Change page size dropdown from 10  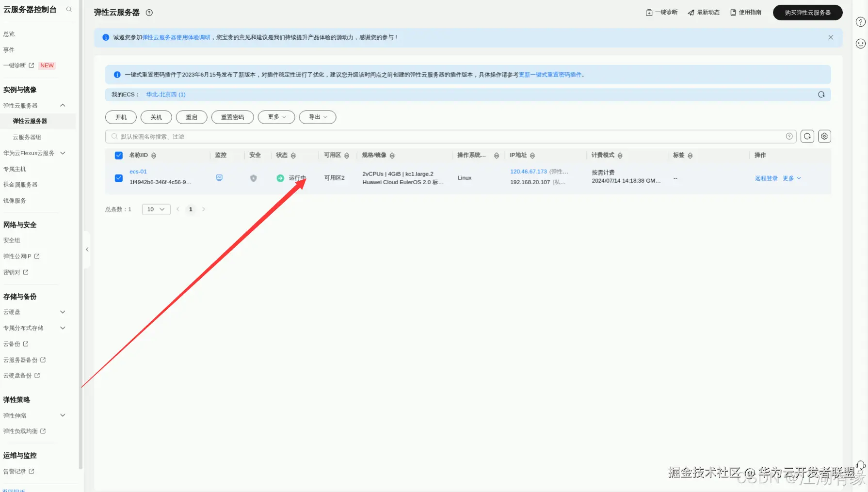(x=156, y=209)
